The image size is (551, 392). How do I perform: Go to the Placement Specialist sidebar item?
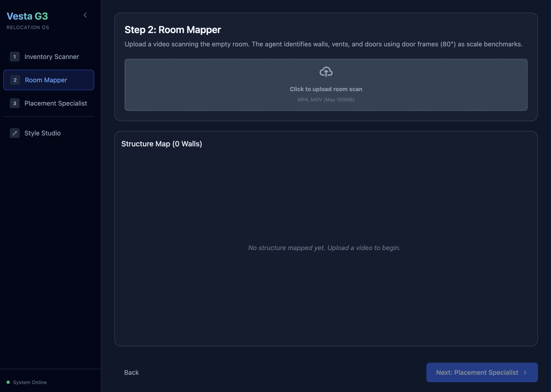point(56,103)
